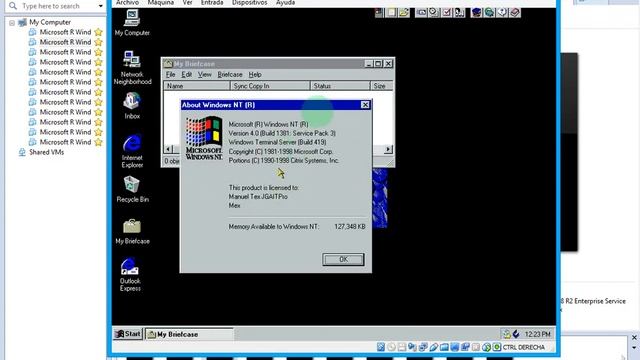This screenshot has width=640, height=360.
Task: Click the optical disc indicator in VM status bar
Action: [x=391, y=347]
